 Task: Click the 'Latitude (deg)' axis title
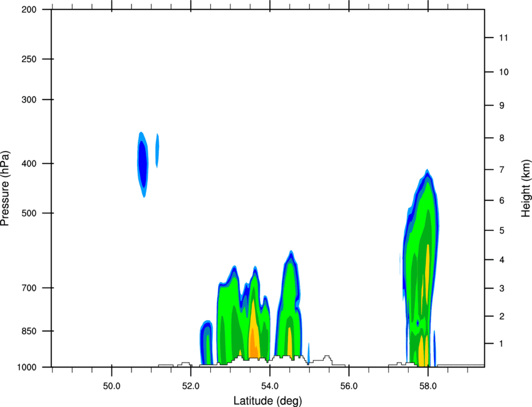(268, 401)
